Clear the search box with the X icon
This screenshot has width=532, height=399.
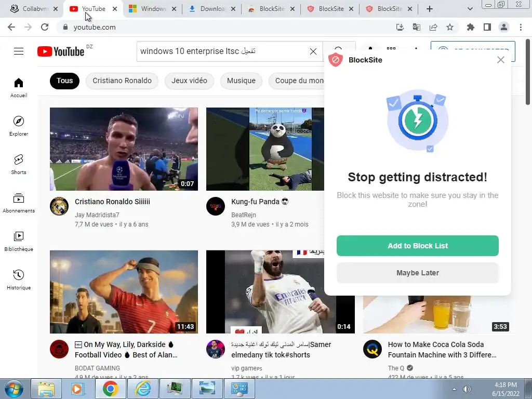[x=313, y=51]
